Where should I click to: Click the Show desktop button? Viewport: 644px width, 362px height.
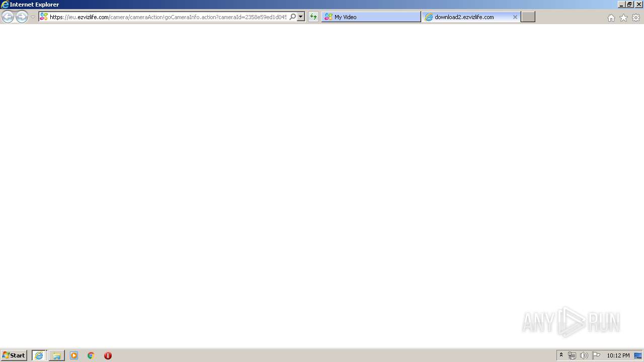pyautogui.click(x=638, y=355)
